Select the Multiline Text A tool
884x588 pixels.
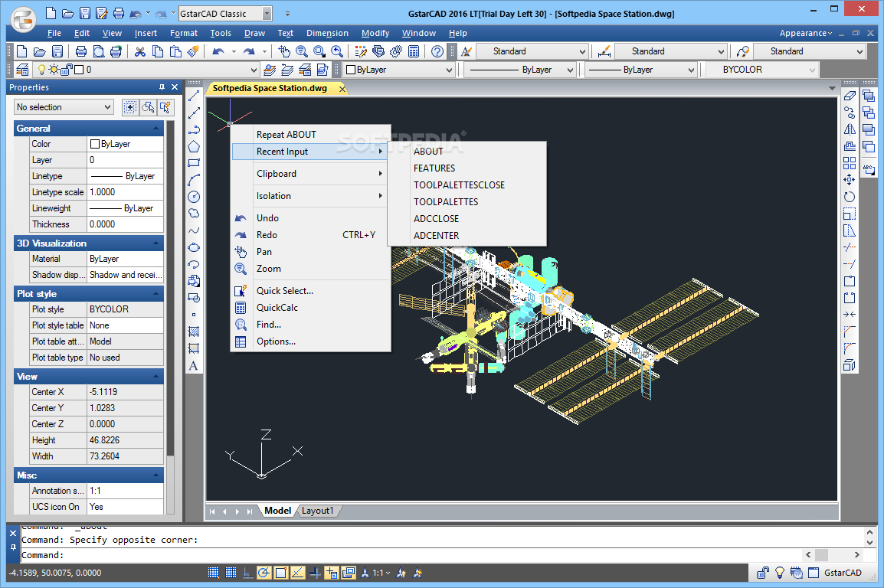[x=193, y=365]
